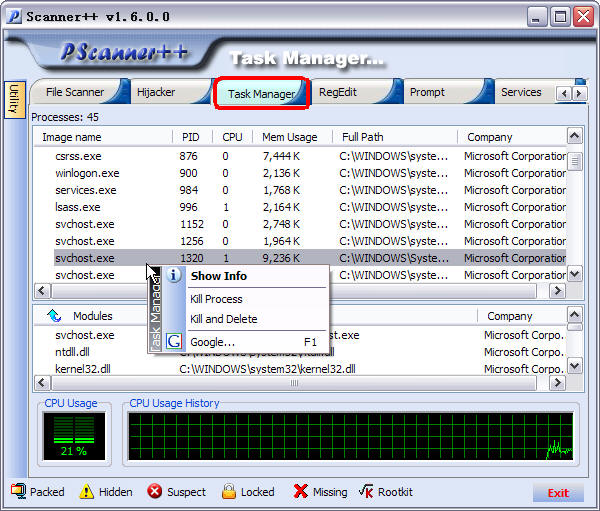Image resolution: width=600 pixels, height=511 pixels.
Task: Select svchost.exe with PID 1152
Action: [300, 224]
